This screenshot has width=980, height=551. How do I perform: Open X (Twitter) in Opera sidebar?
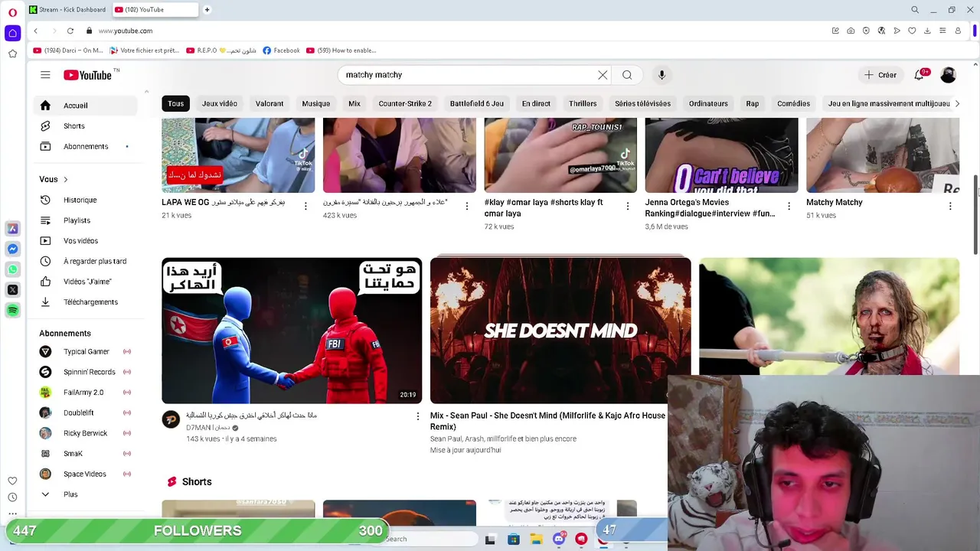point(12,289)
